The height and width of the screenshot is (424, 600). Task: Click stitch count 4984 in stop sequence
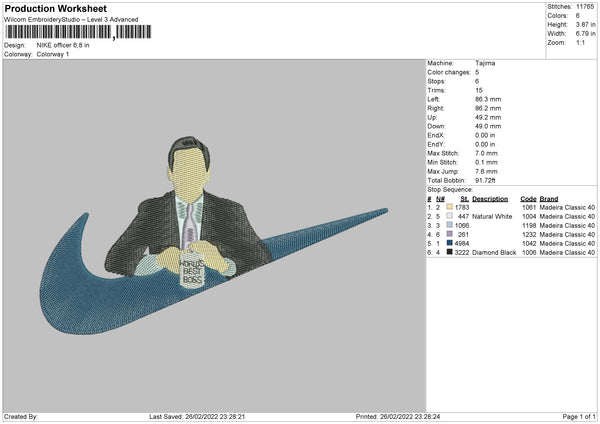tap(462, 243)
